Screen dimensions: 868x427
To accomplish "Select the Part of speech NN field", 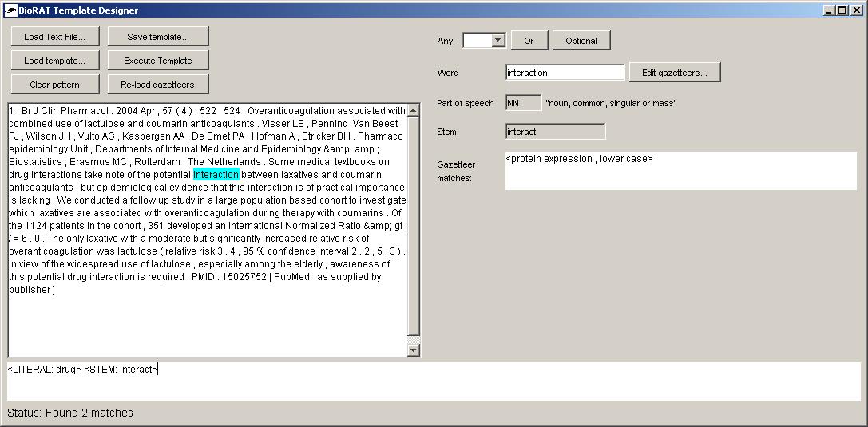I will (x=523, y=103).
